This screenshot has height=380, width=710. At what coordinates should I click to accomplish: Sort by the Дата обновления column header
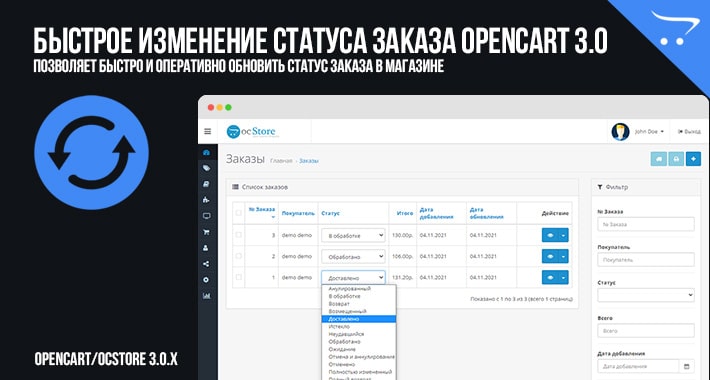tap(486, 213)
